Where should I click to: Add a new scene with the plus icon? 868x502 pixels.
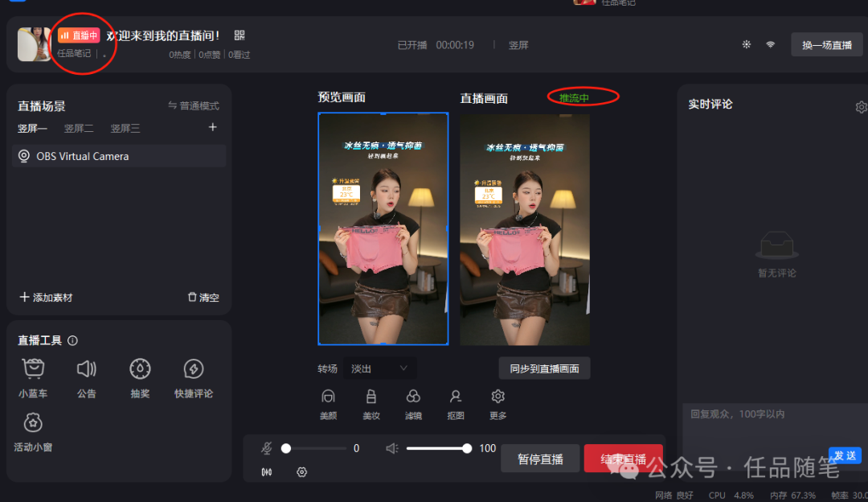coord(212,127)
